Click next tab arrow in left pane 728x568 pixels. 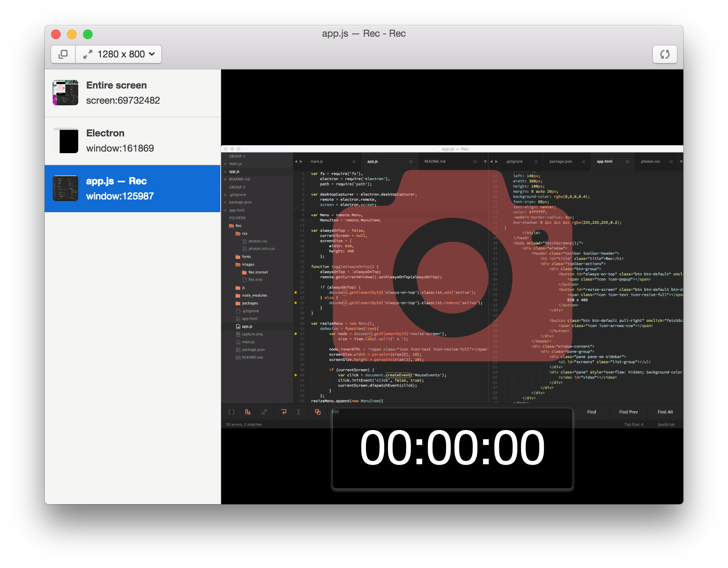[301, 162]
